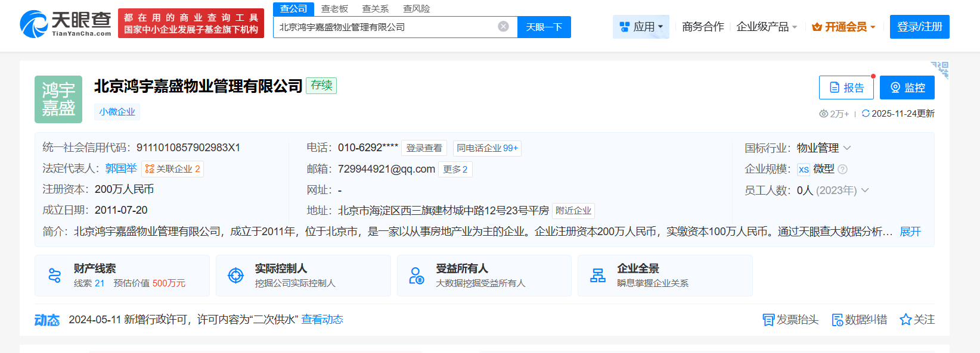Screen dimensions: 980x353
Task: Open the 财产线索 card
Action: (x=122, y=276)
